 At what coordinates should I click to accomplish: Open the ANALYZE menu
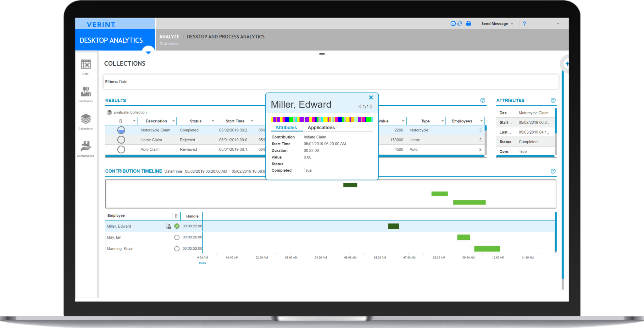(169, 36)
